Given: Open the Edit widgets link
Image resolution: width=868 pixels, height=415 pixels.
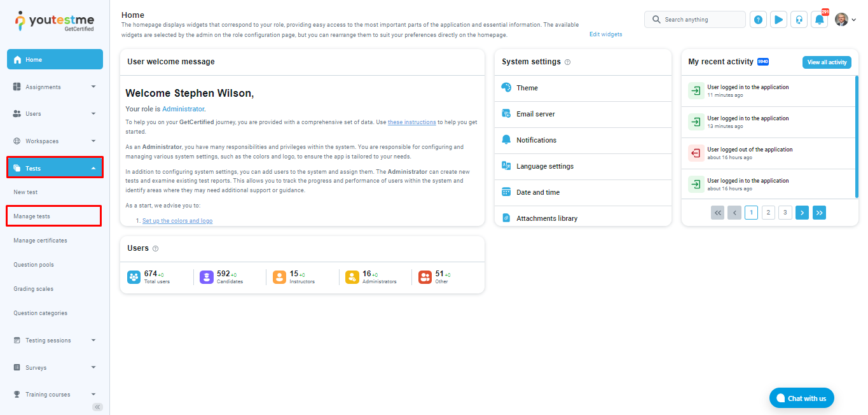Looking at the screenshot, I should coord(605,34).
